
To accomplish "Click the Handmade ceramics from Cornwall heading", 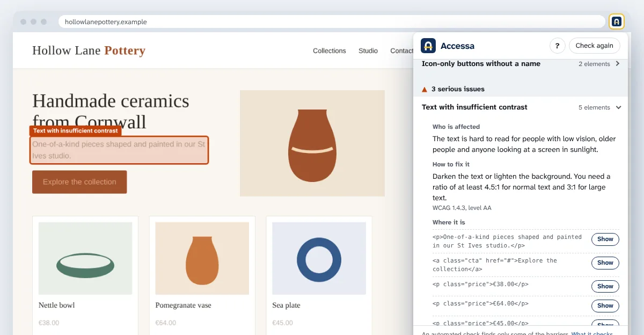I will [x=111, y=111].
